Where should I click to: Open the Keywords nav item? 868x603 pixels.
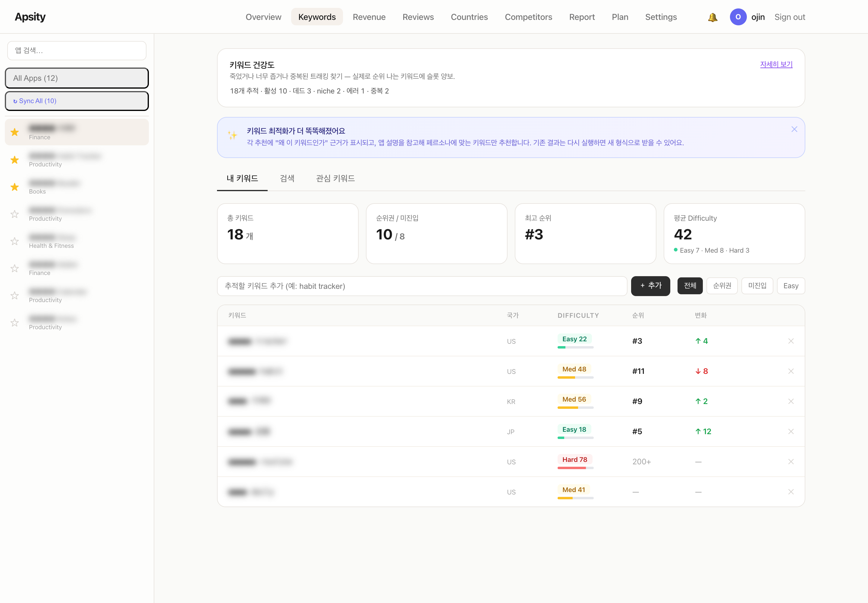click(x=317, y=17)
